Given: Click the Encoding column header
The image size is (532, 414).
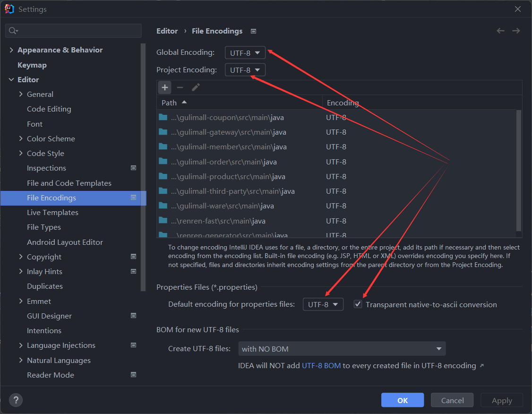Looking at the screenshot, I should click(x=422, y=103).
